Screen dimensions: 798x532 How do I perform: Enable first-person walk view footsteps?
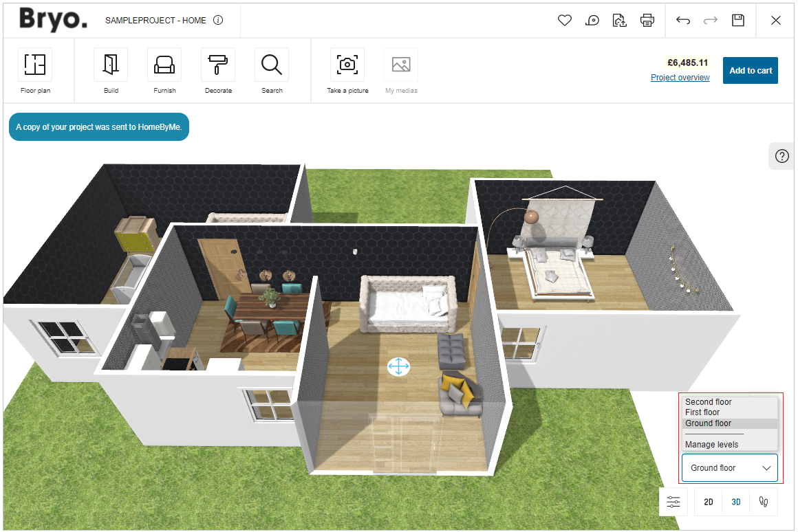tap(763, 502)
